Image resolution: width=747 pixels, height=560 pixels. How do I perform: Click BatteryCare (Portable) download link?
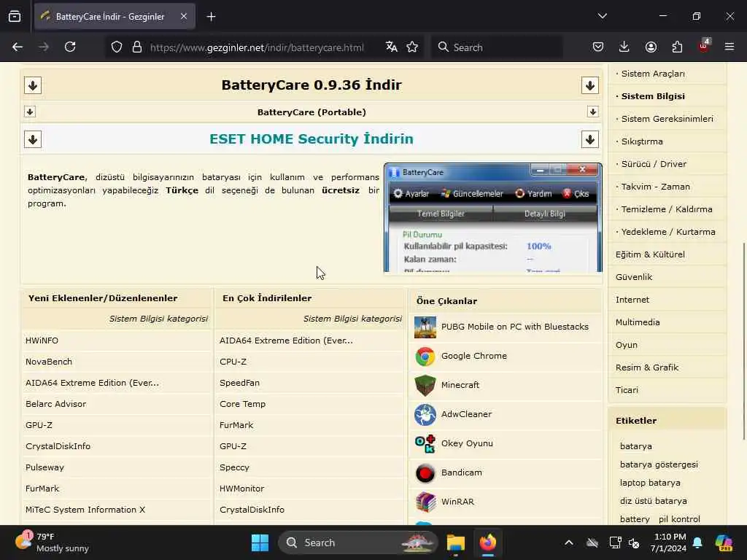(x=311, y=112)
